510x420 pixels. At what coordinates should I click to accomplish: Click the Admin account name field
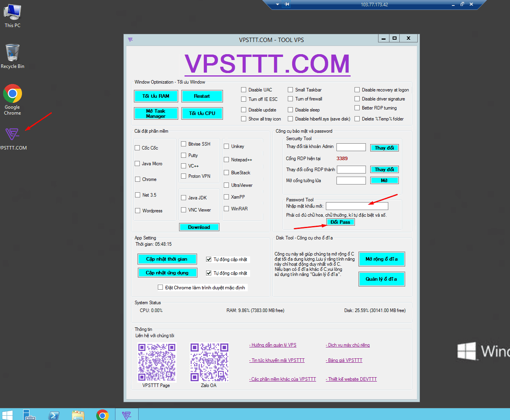tap(351, 147)
